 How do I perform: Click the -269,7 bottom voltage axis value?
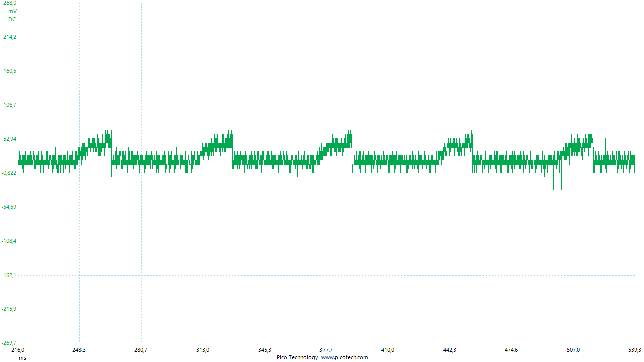[x=9, y=343]
